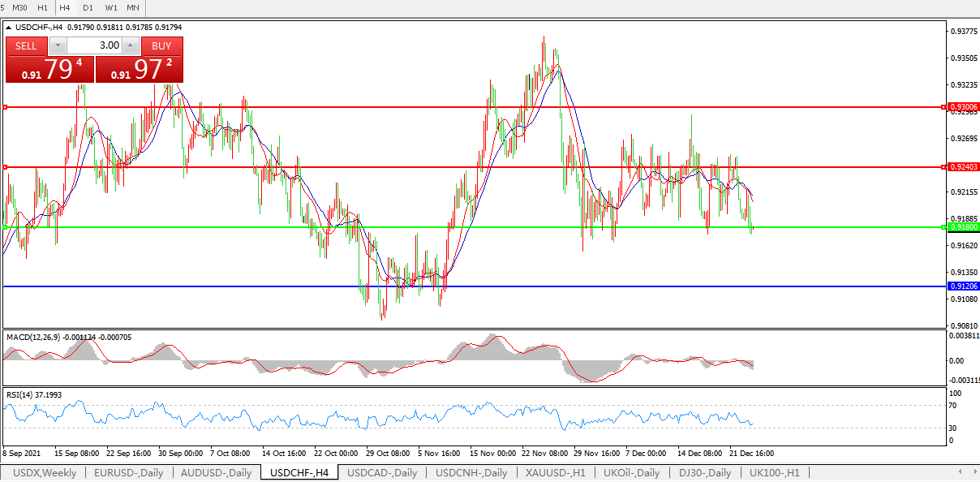Open the EURUSD-,Daily chart tab
Screen dimensions: 980x482
point(128,472)
